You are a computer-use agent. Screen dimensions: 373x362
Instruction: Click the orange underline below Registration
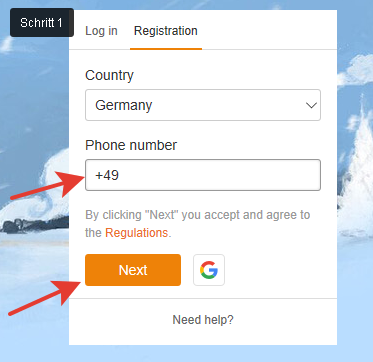click(166, 49)
